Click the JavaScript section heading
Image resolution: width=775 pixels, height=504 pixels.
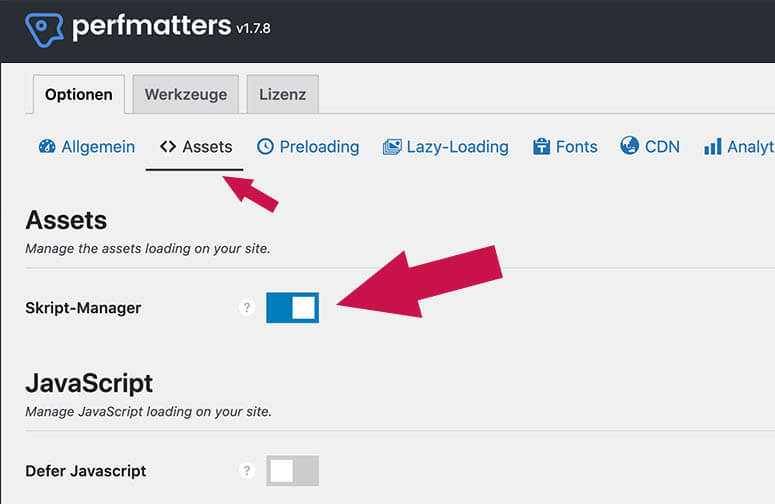click(x=89, y=383)
